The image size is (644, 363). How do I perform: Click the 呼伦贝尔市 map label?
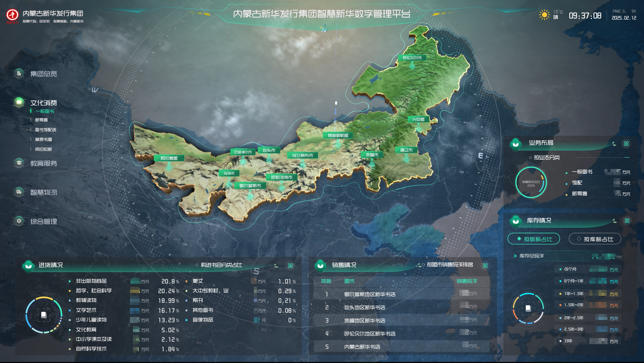pyautogui.click(x=412, y=58)
